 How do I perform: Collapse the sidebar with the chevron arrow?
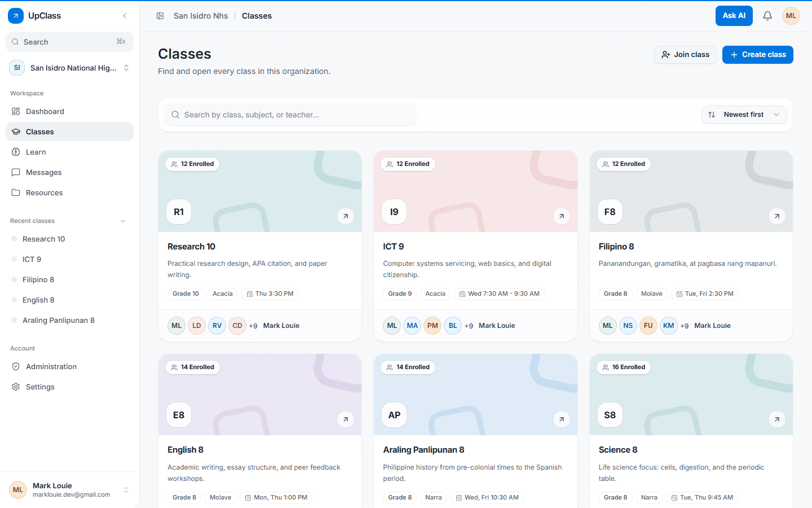coord(125,16)
